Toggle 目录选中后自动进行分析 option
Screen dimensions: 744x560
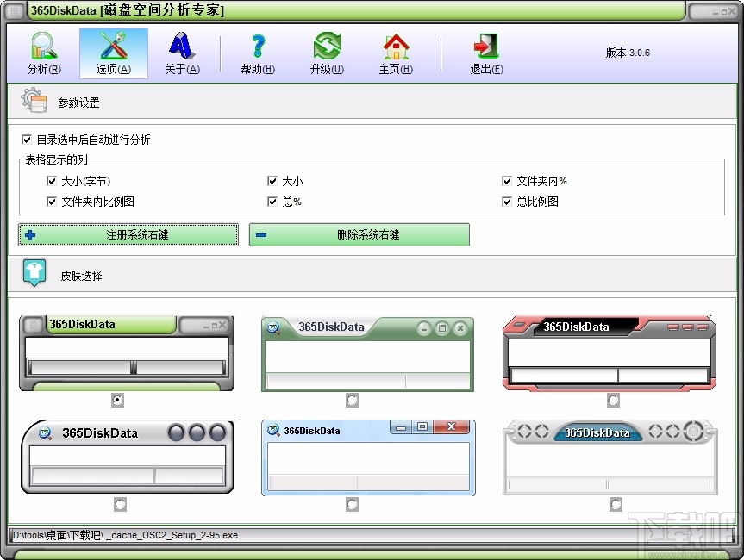[27, 139]
